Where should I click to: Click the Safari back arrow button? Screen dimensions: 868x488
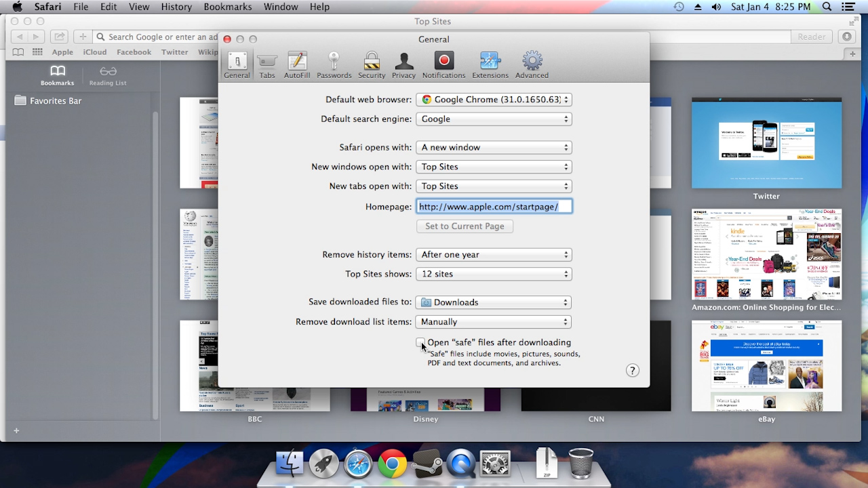pos(20,37)
